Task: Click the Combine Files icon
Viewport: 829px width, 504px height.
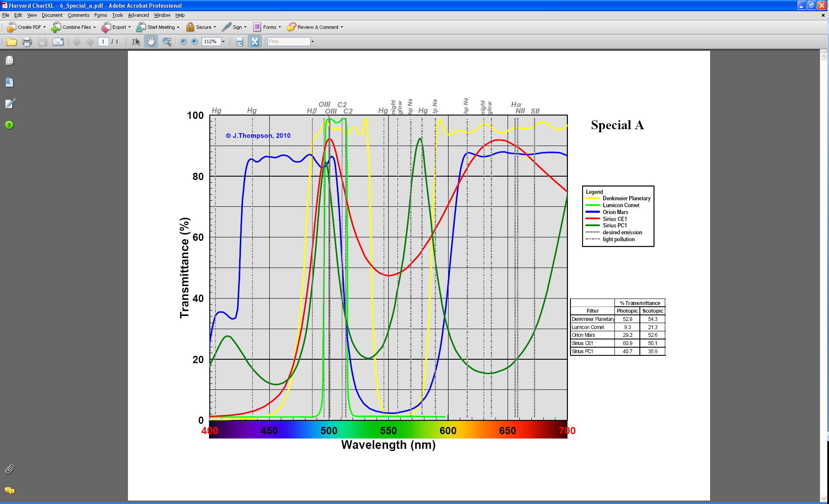Action: click(x=56, y=27)
